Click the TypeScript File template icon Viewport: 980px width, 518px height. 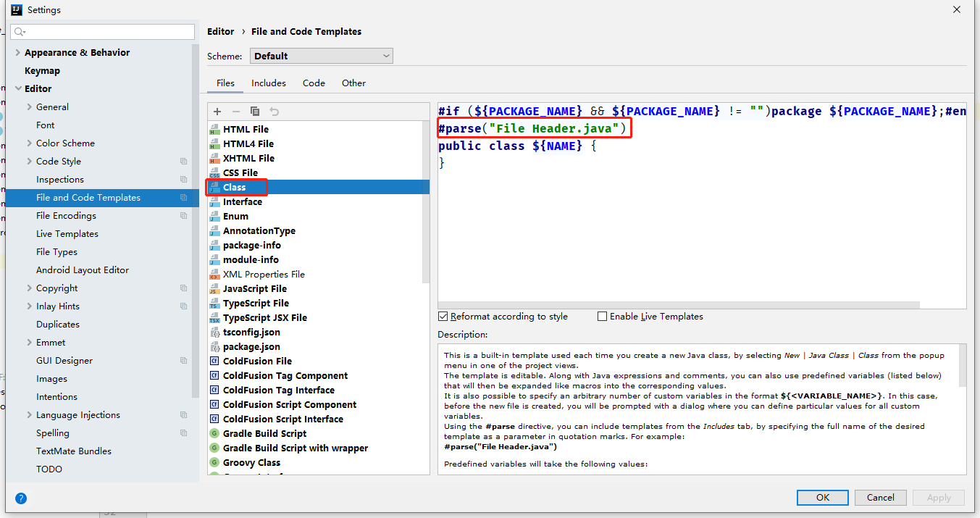214,304
